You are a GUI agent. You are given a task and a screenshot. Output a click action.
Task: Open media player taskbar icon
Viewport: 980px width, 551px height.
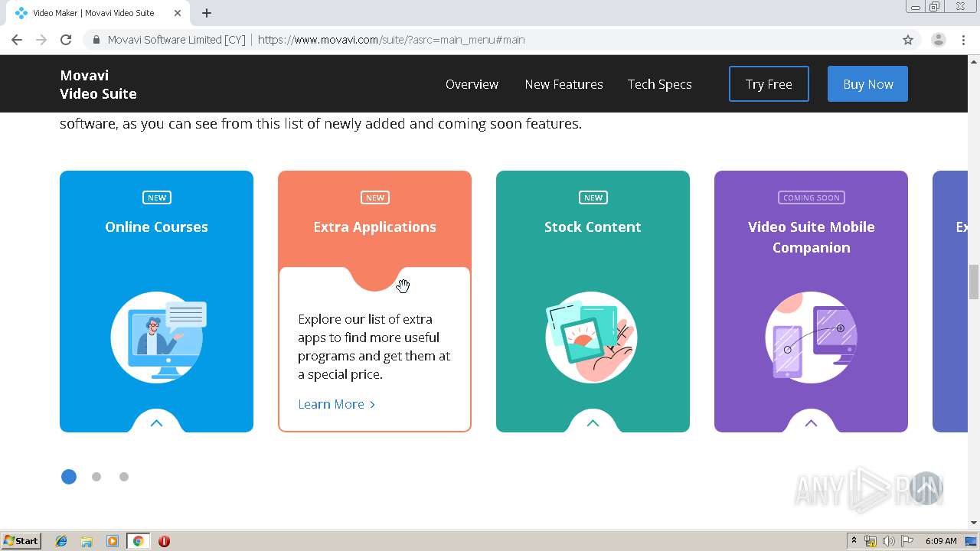(x=113, y=541)
